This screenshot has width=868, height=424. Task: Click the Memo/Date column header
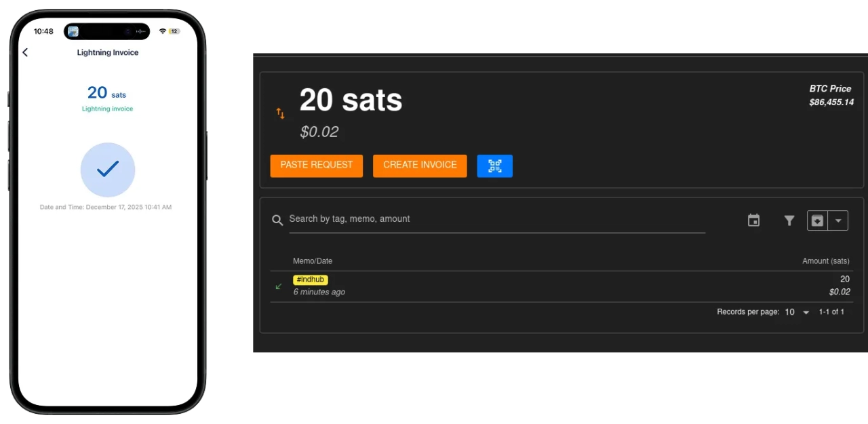point(313,261)
